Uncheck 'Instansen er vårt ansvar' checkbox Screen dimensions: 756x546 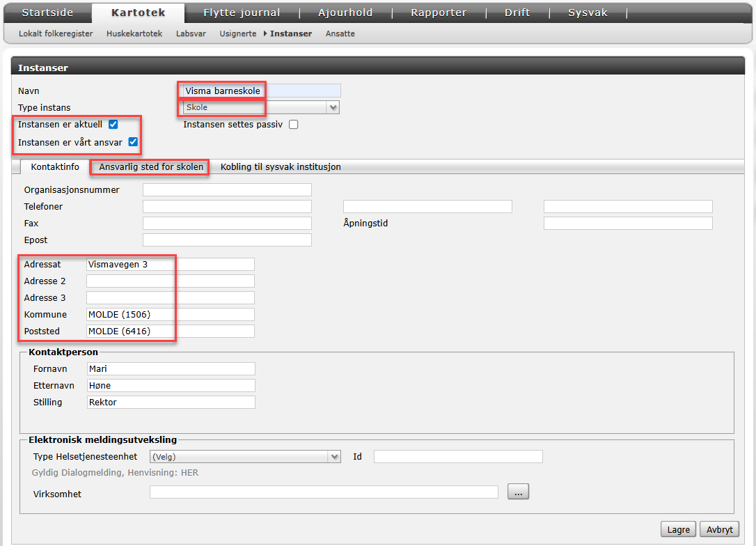pyautogui.click(x=133, y=142)
